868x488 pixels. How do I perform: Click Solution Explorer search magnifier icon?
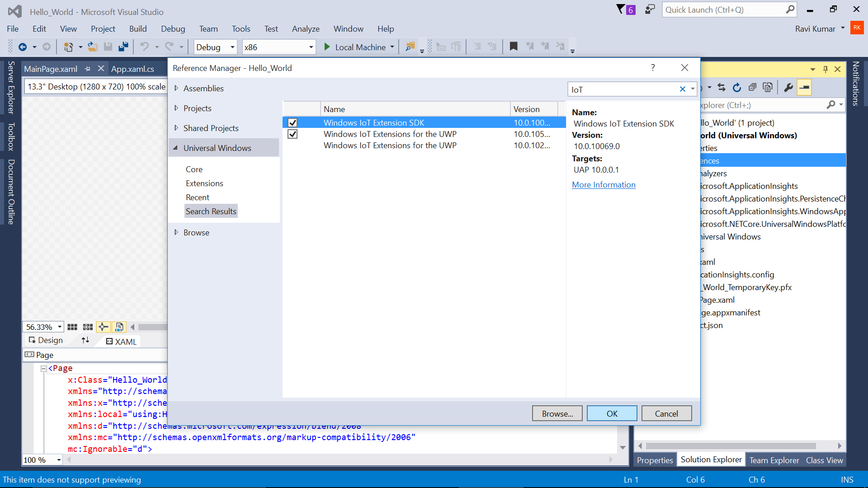(831, 105)
